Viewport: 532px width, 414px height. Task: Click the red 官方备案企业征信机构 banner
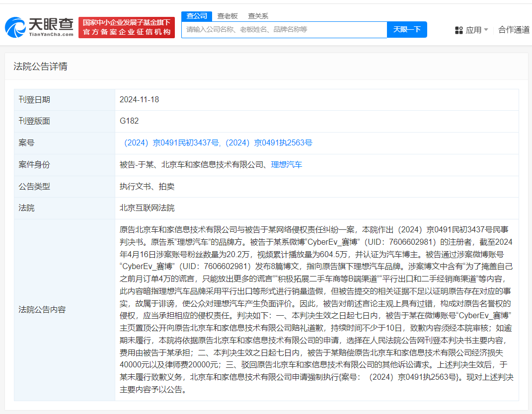[127, 27]
